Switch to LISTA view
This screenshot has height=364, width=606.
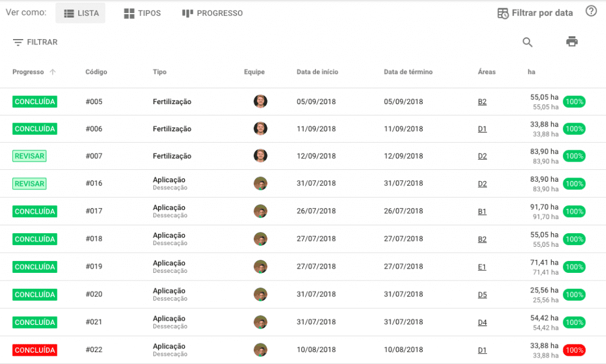80,13
